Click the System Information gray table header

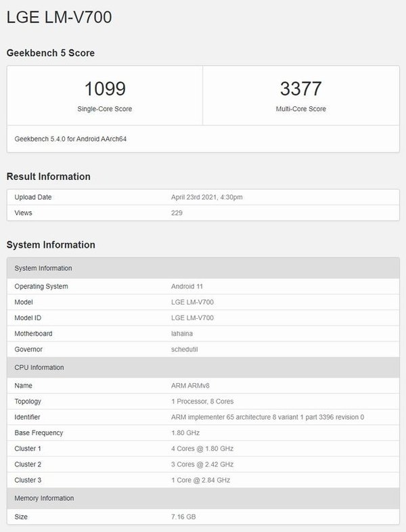(203, 268)
